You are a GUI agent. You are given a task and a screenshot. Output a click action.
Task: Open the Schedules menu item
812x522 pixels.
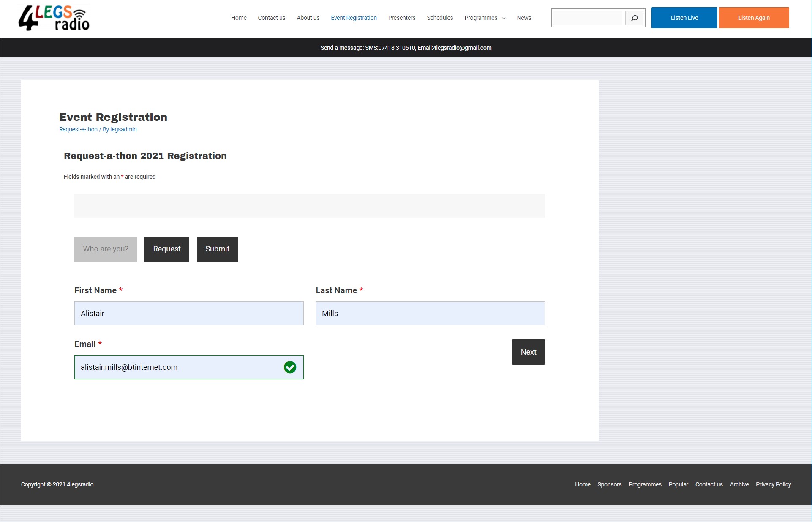[x=439, y=18]
